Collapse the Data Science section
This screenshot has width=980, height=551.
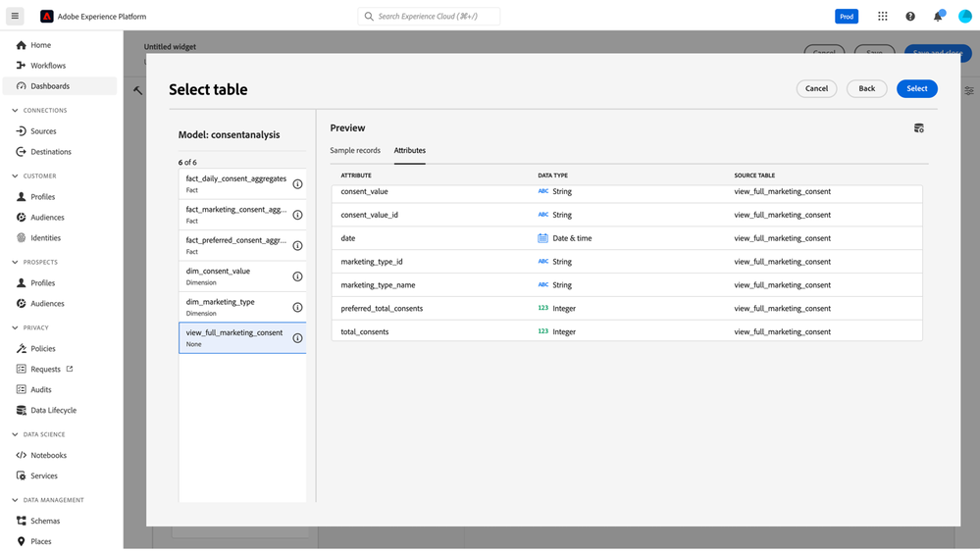coord(15,434)
